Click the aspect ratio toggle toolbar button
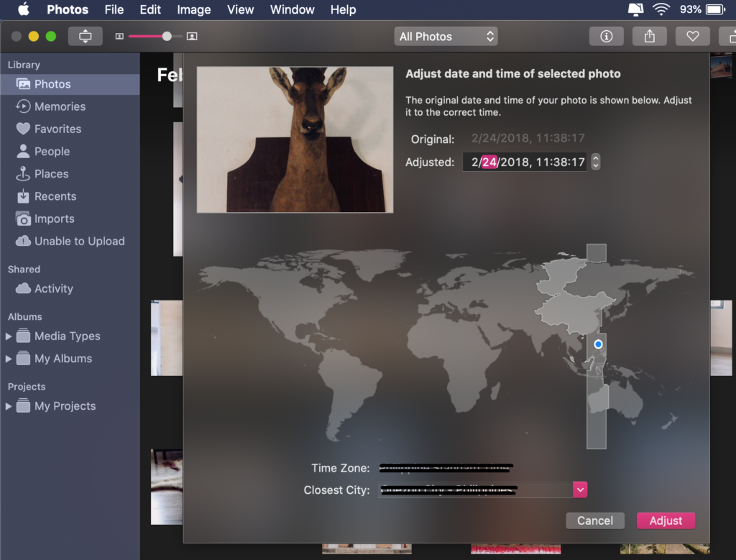 (86, 37)
